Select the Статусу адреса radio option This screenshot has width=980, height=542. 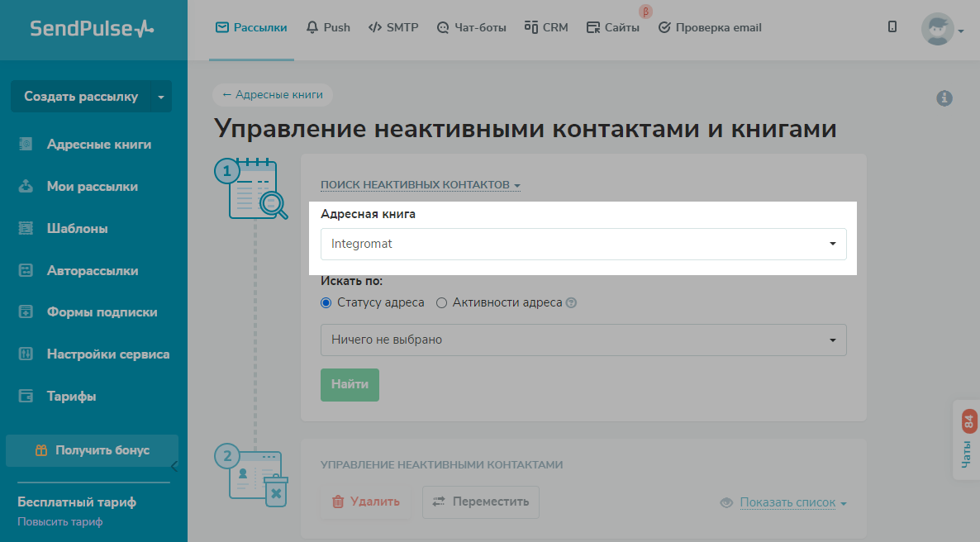click(x=326, y=303)
